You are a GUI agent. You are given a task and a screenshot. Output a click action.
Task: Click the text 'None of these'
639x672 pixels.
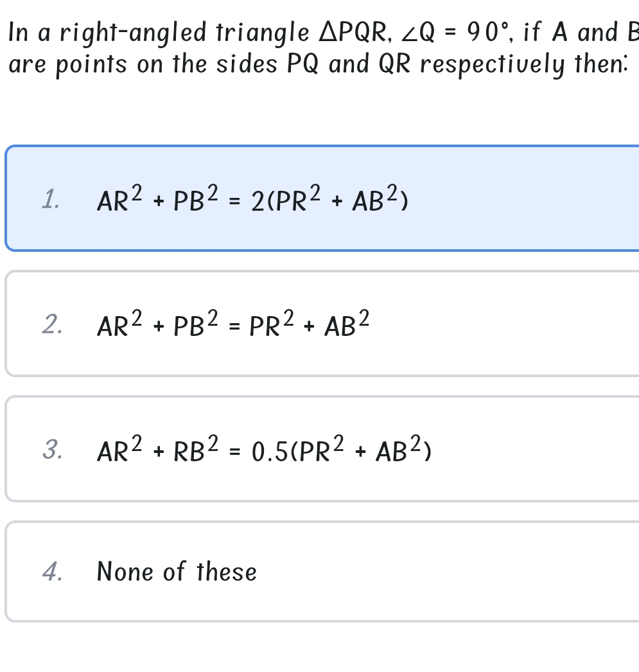click(x=176, y=571)
